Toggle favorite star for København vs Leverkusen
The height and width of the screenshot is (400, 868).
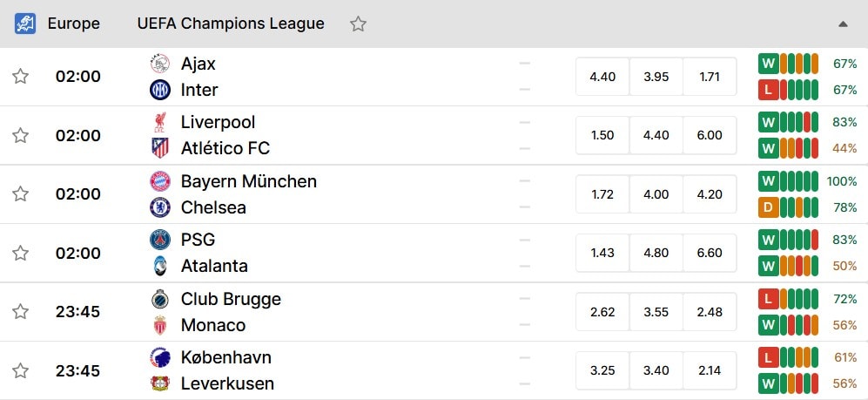click(21, 370)
